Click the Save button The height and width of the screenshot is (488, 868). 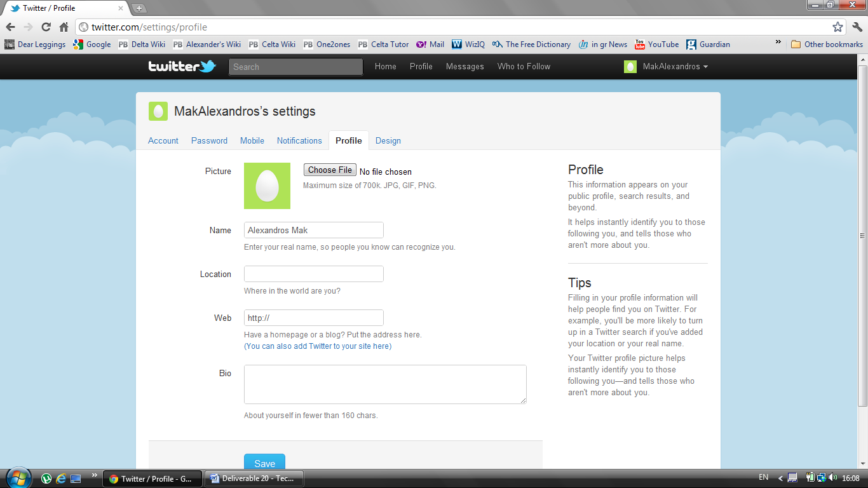(x=264, y=463)
